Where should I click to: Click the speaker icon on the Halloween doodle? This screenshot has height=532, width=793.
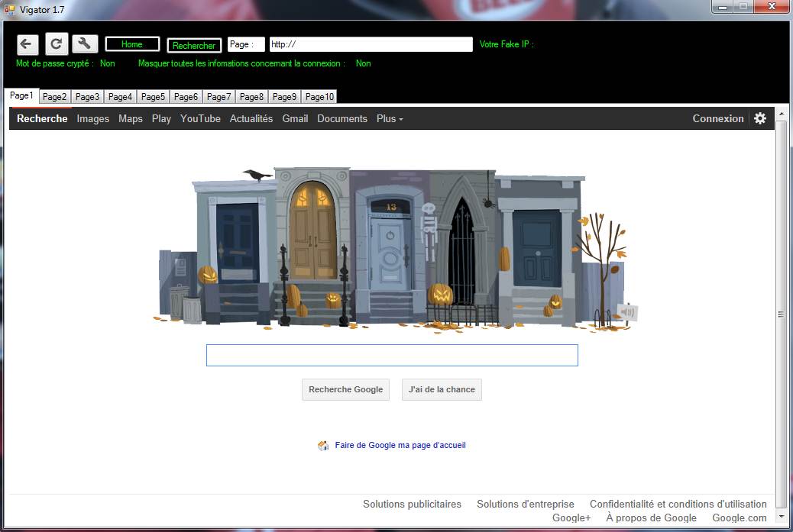click(627, 312)
